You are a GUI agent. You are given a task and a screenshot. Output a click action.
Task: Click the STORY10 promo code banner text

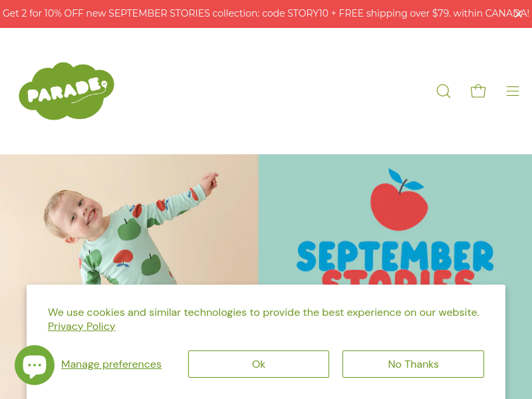coord(308,13)
